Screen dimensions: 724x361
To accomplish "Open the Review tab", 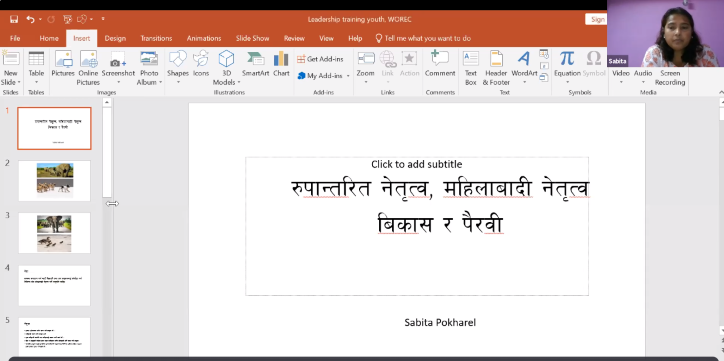I will coord(294,38).
